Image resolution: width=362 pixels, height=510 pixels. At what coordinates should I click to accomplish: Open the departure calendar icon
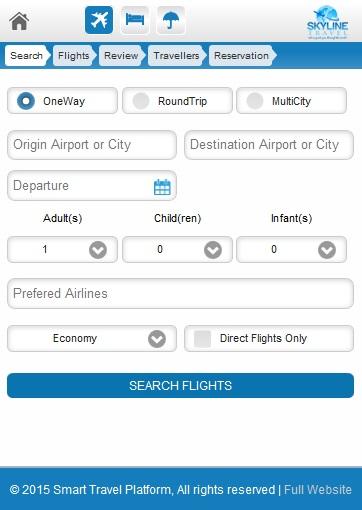(162, 187)
